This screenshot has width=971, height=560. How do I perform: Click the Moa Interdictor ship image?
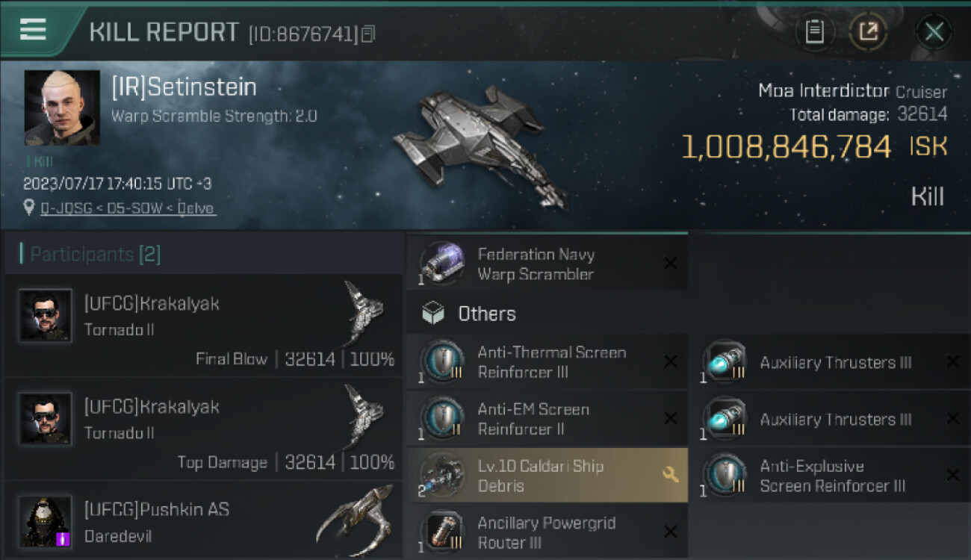(x=478, y=146)
